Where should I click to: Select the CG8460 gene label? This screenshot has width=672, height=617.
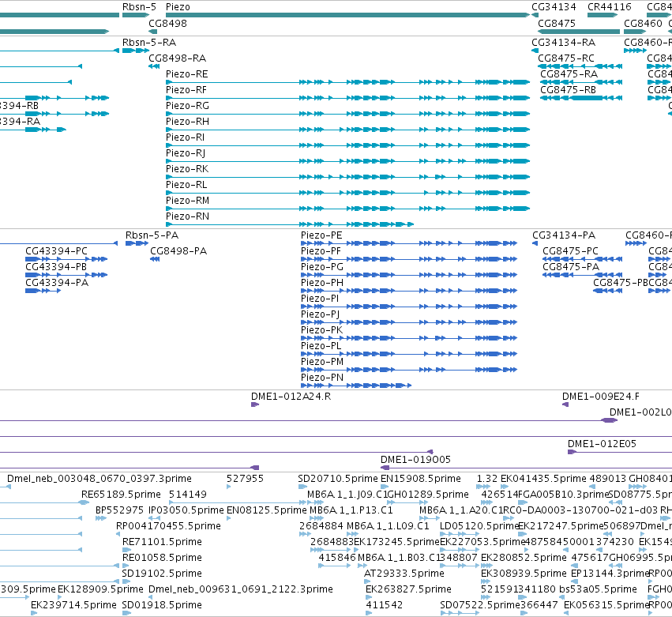[643, 23]
